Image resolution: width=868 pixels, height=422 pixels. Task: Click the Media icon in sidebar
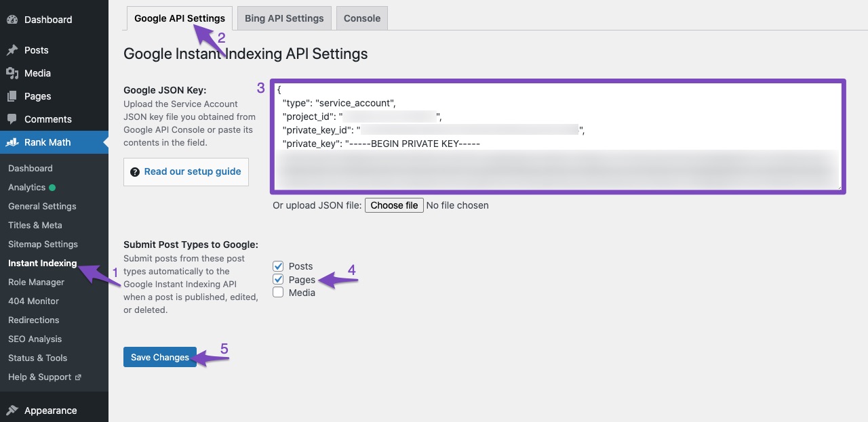pos(12,73)
